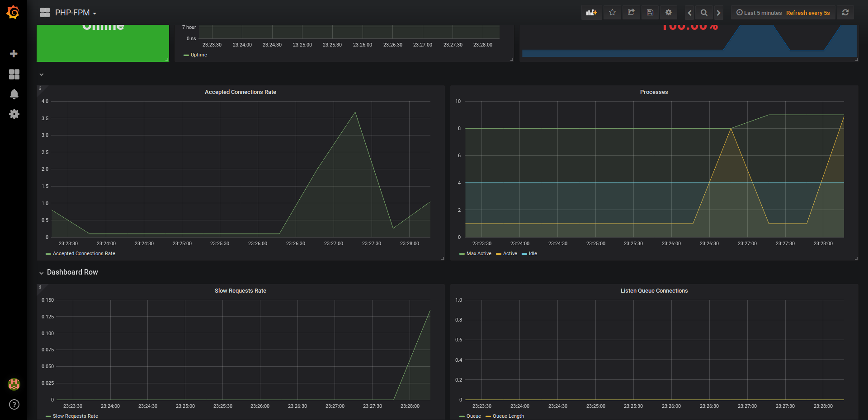The width and height of the screenshot is (868, 420).
Task: Toggle the Queue legend series
Action: (473, 416)
